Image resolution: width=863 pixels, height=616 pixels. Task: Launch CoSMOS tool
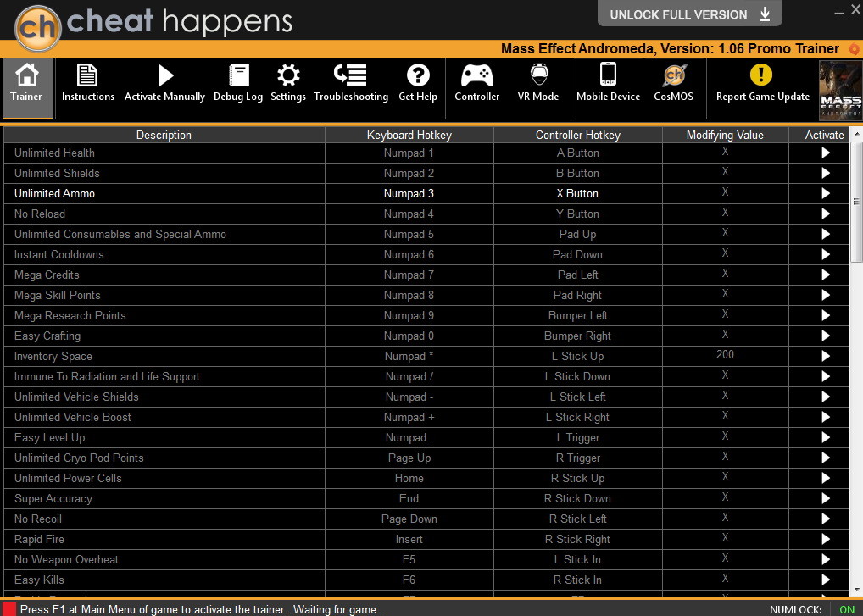[674, 83]
